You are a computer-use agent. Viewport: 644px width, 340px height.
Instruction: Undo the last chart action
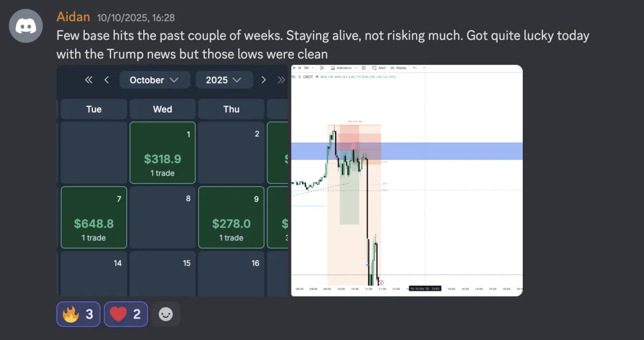pos(414,68)
